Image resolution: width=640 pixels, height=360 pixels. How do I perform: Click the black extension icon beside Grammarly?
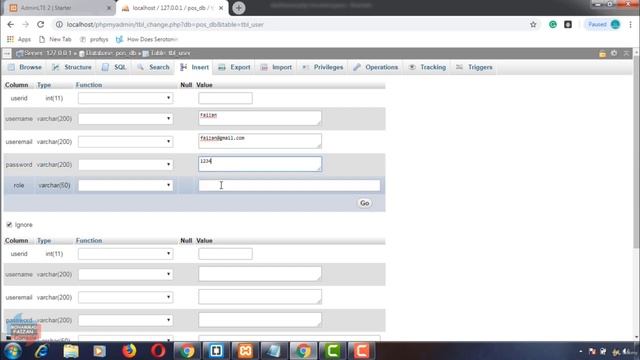(568, 24)
